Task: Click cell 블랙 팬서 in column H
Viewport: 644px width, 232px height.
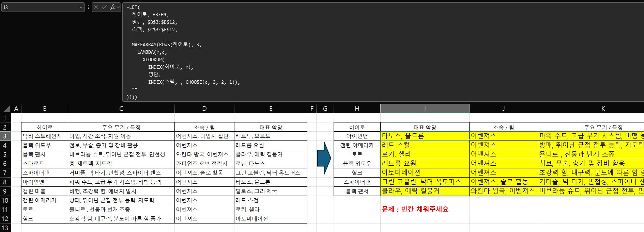Action: pos(357,191)
